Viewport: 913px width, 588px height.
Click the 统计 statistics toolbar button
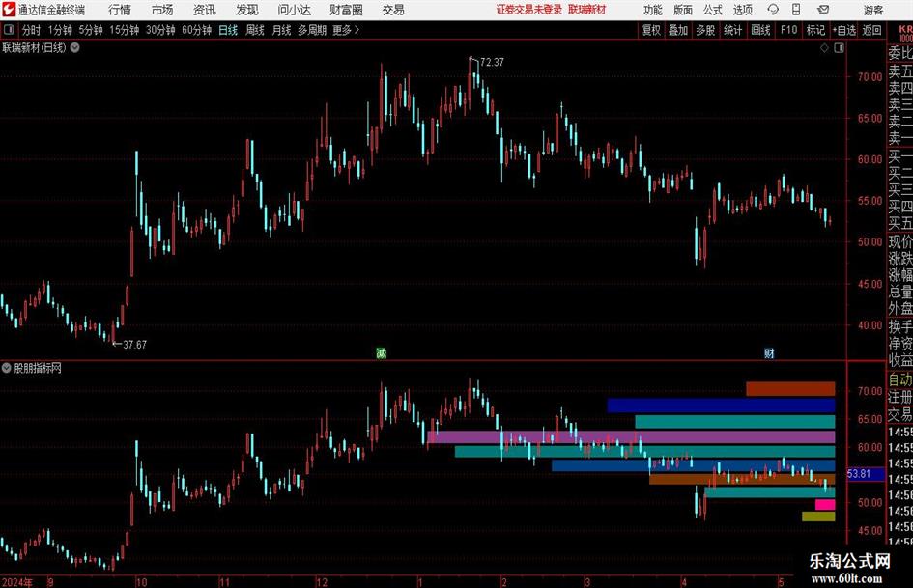[x=733, y=30]
